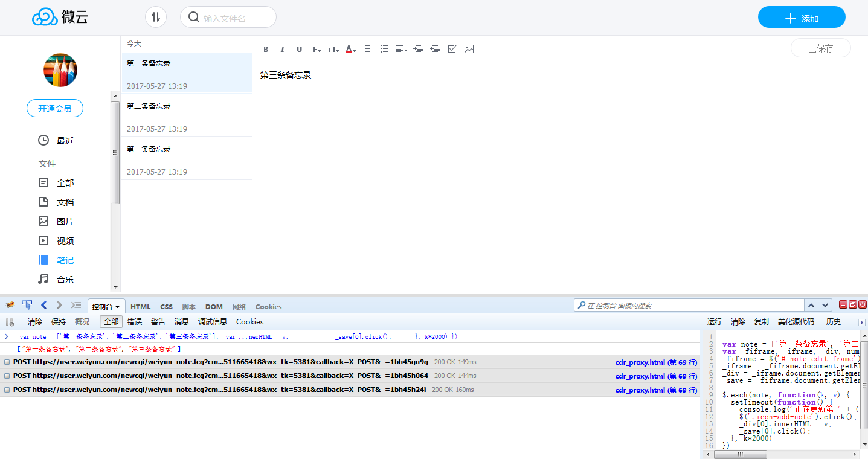Increase indent using the toolbar icon
The width and height of the screenshot is (868, 459).
click(418, 49)
